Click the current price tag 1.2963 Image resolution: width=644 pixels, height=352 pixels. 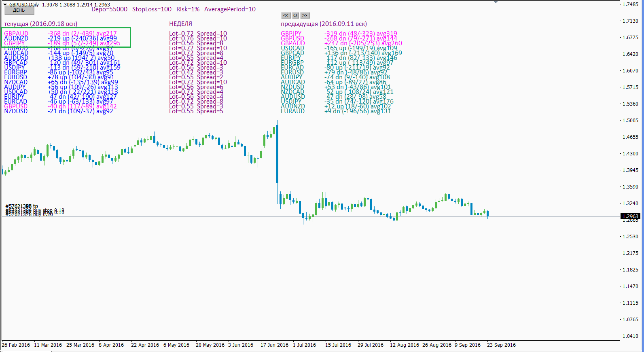[x=631, y=216]
